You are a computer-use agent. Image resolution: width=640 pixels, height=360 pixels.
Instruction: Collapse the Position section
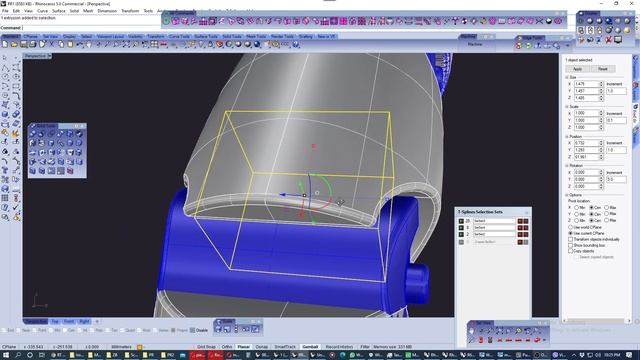tap(567, 136)
